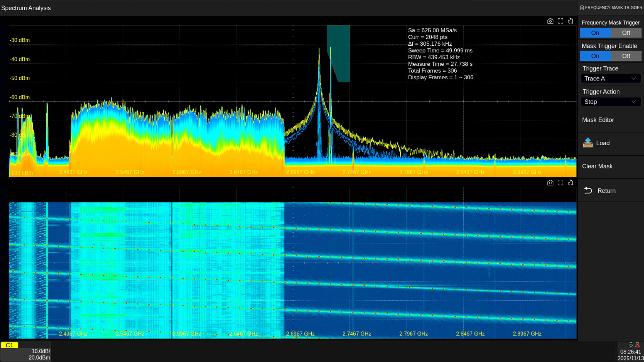
Task: Select the C1 channel label box
Action: coord(10,345)
